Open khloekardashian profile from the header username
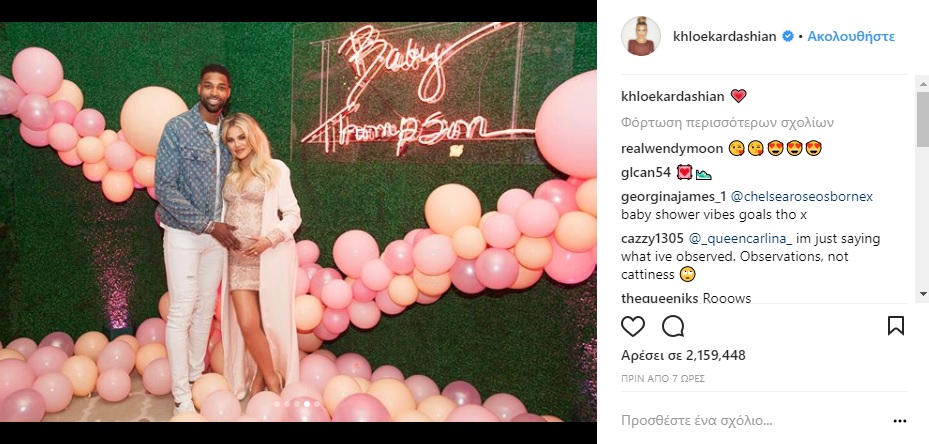Viewport: 929px width, 444px height. [725, 36]
